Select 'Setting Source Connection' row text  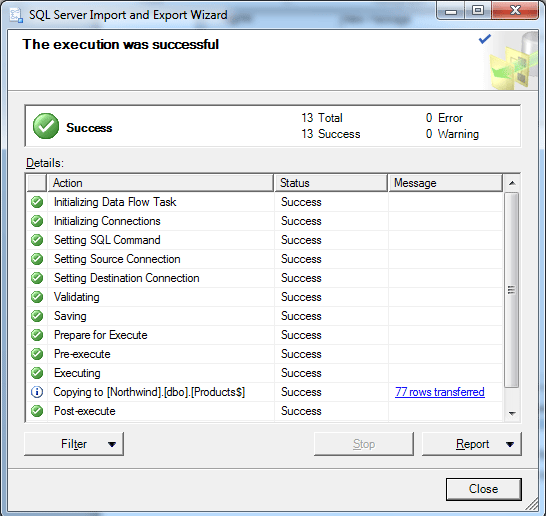117,259
